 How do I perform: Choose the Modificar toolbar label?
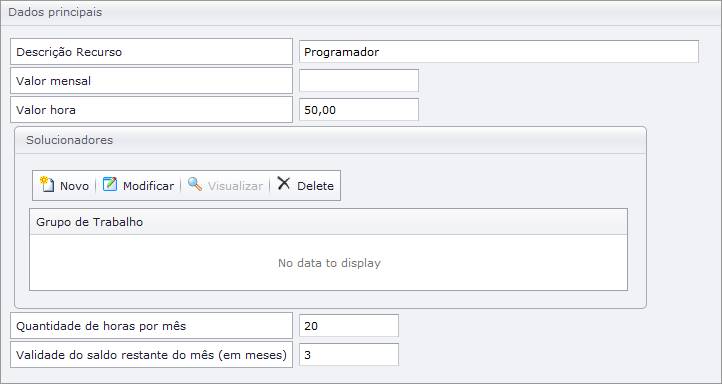(x=148, y=186)
